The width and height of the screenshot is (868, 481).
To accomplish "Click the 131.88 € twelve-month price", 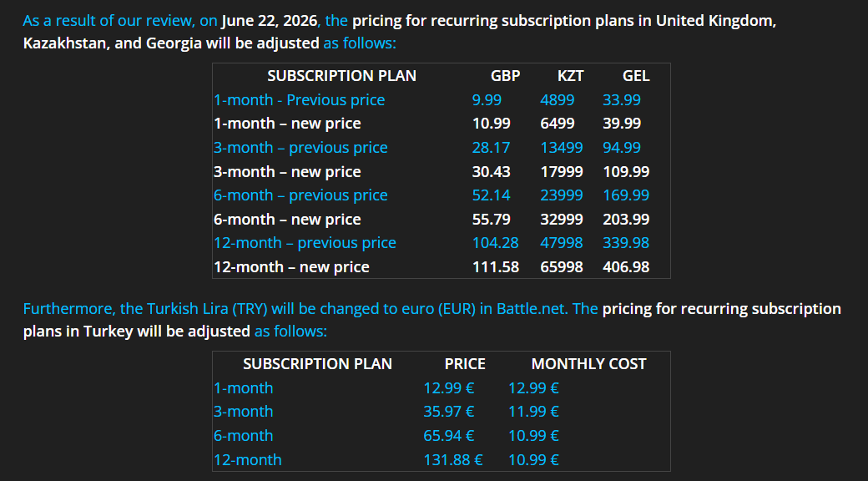I will 453,460.
